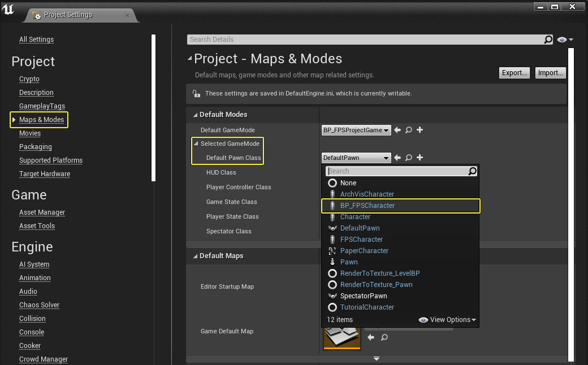The width and height of the screenshot is (588, 365).
Task: Collapse the Default Maps section
Action: coord(195,256)
